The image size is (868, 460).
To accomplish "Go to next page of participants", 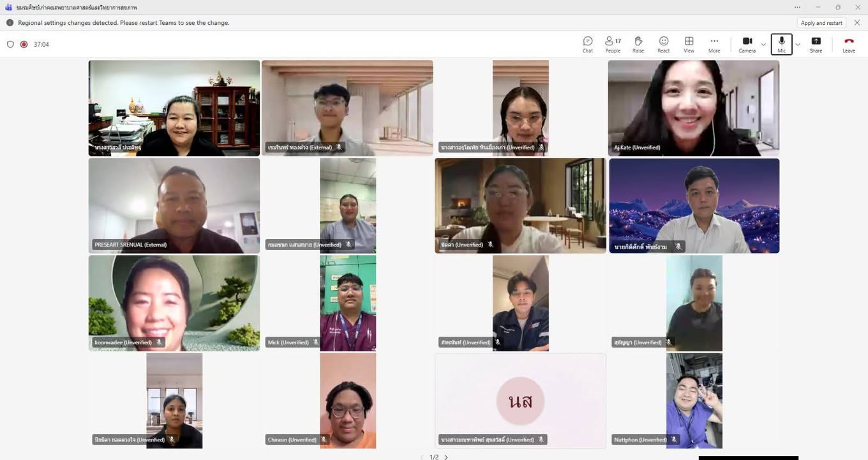I will coord(446,457).
